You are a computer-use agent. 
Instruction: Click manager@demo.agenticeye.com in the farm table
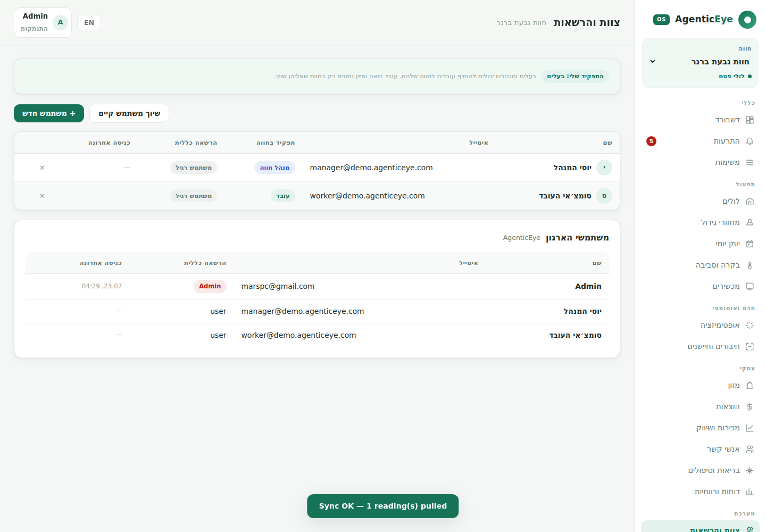(x=371, y=168)
